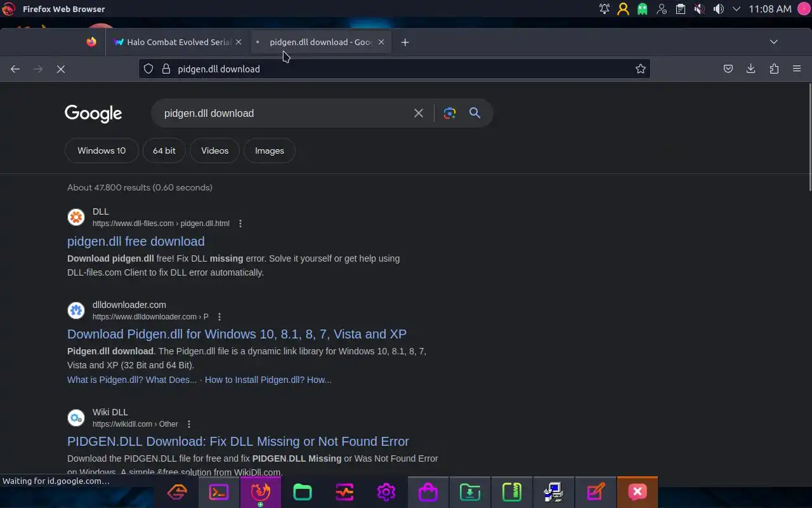Image resolution: width=812 pixels, height=508 pixels.
Task: Click the Firefox back arrow button
Action: click(15, 69)
